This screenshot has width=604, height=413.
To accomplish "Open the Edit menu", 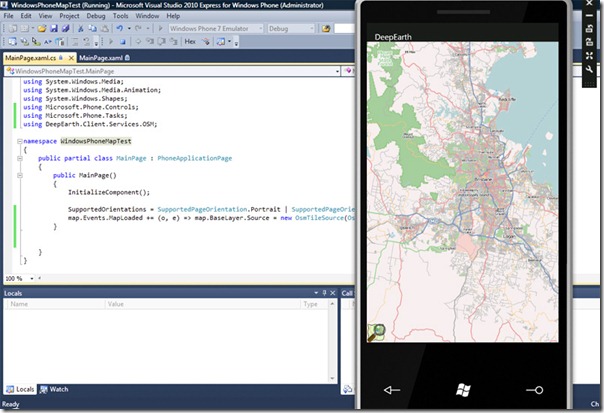I will (x=26, y=16).
